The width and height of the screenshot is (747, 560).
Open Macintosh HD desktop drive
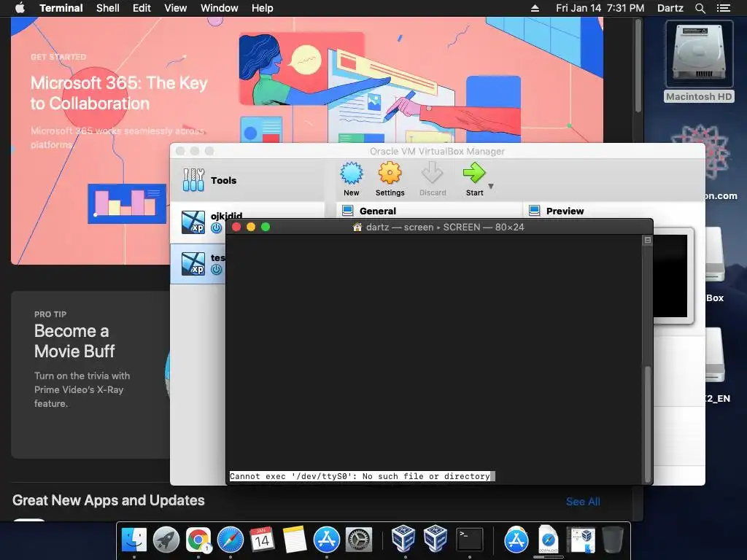[699, 62]
